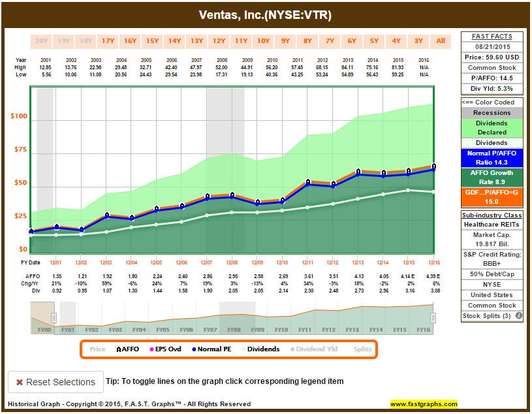Click the orange GDF P/AFFO=G swatch
This screenshot has width=532, height=414.
[x=492, y=197]
